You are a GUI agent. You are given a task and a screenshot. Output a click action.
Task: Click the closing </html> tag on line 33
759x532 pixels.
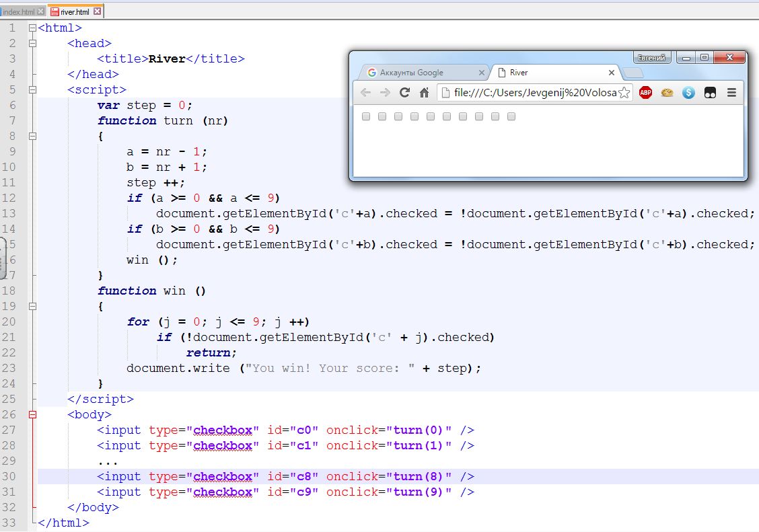click(63, 523)
